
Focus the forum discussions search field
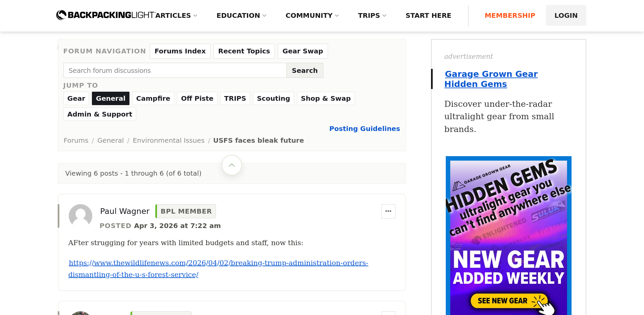pos(175,71)
